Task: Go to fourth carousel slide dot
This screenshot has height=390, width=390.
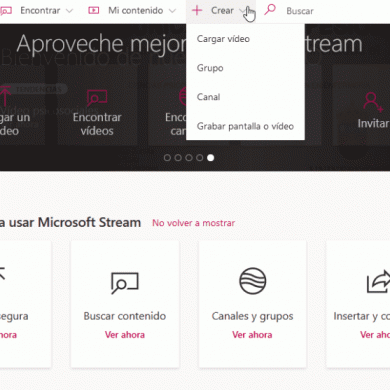Action: (x=199, y=158)
